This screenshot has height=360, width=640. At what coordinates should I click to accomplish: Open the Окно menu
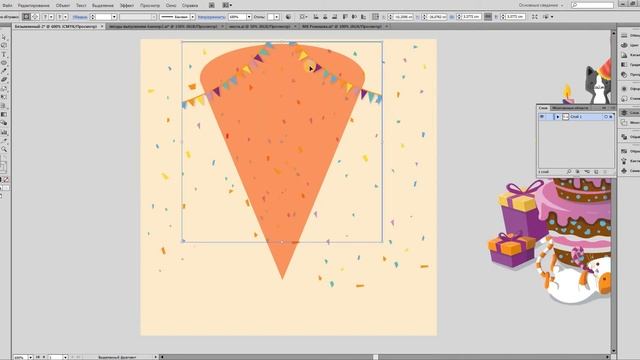[x=171, y=6]
